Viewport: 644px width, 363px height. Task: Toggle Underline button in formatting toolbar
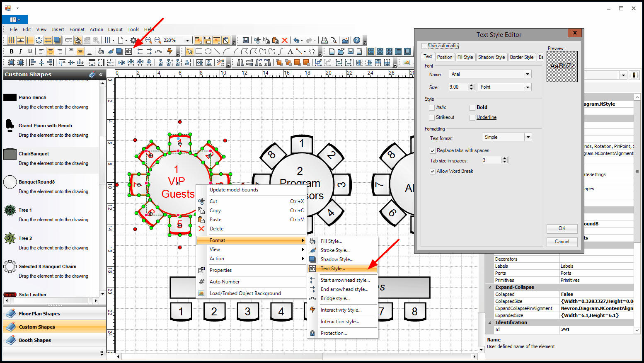[x=30, y=51]
